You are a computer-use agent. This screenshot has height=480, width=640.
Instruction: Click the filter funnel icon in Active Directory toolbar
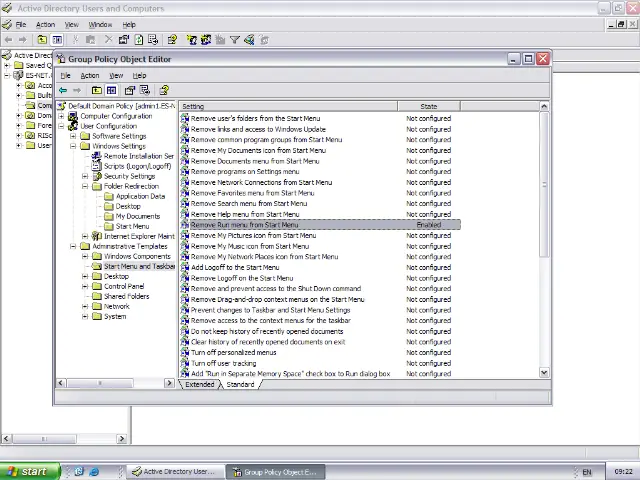235,40
